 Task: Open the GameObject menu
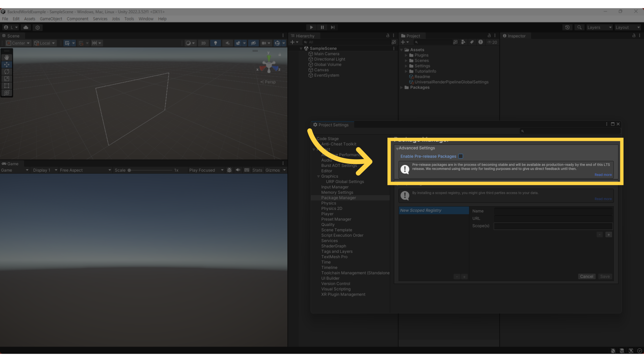click(x=51, y=19)
